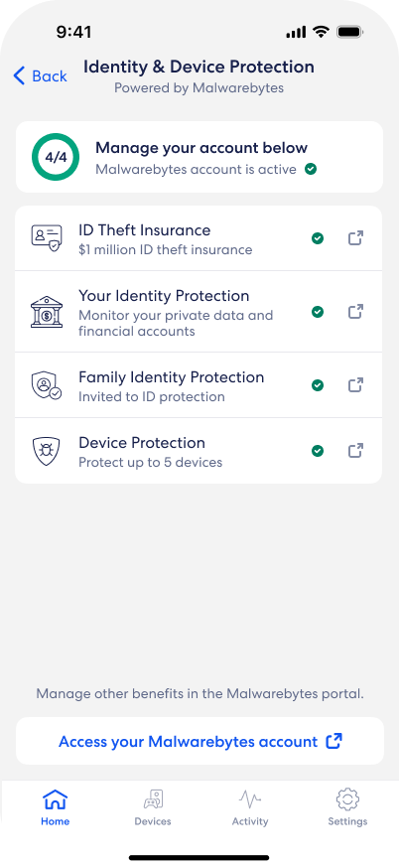The height and width of the screenshot is (868, 399).
Task: Tap the bank building identity icon
Action: point(47,312)
